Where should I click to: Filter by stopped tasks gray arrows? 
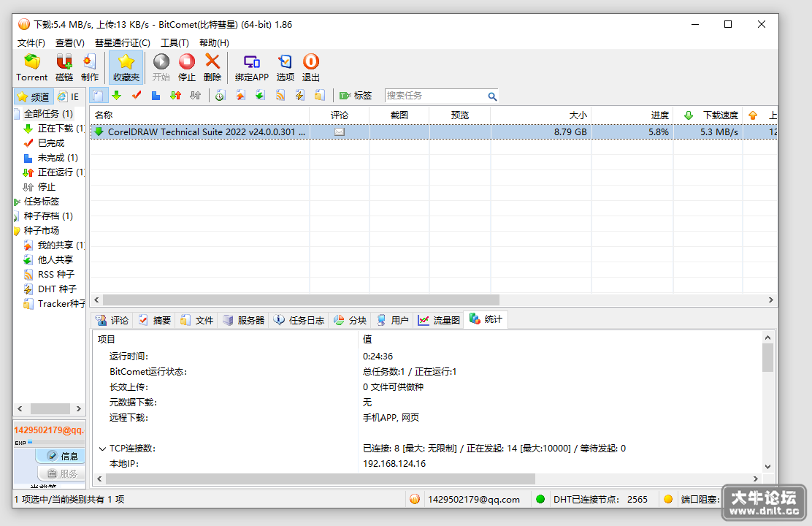[195, 96]
